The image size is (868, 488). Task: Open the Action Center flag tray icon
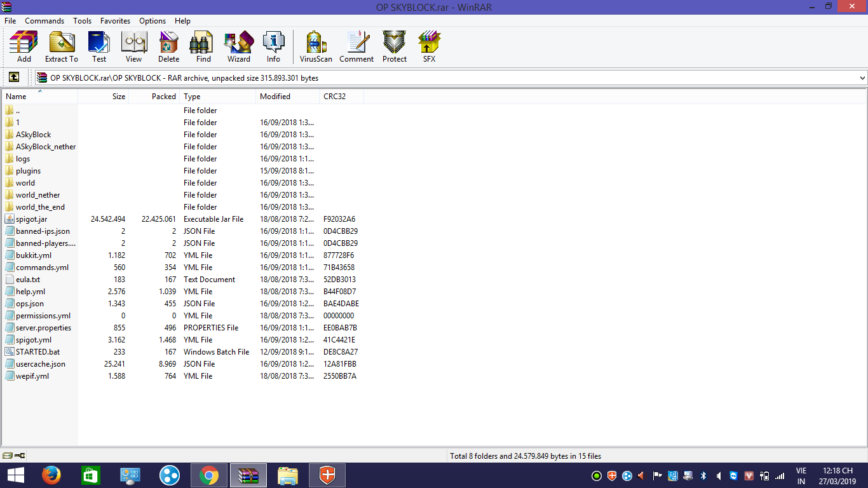pyautogui.click(x=658, y=475)
